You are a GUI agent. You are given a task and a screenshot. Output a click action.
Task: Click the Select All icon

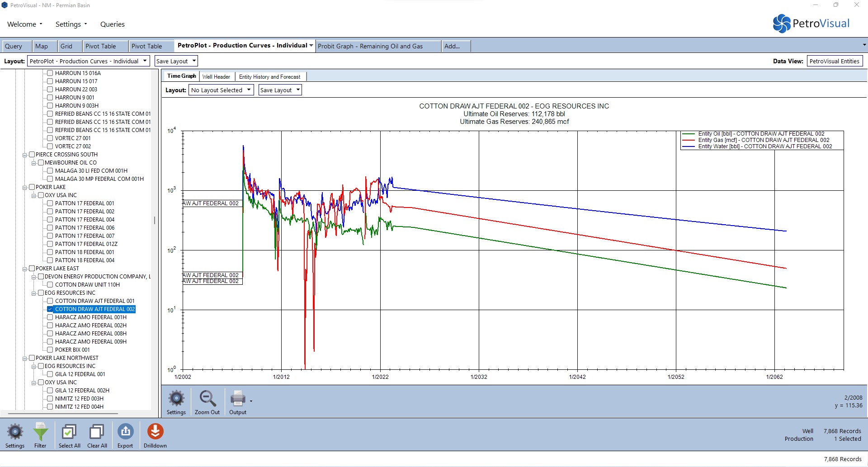(69, 433)
